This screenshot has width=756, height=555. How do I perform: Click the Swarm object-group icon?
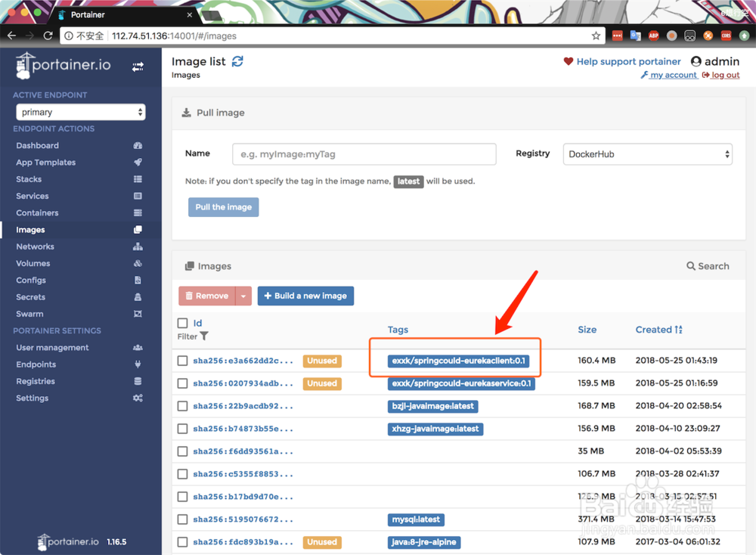(138, 314)
